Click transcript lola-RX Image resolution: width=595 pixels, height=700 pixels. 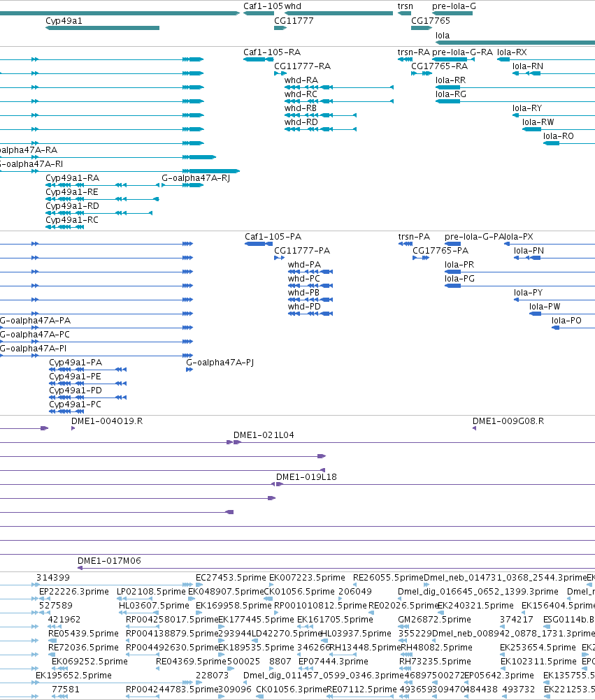[x=546, y=59]
